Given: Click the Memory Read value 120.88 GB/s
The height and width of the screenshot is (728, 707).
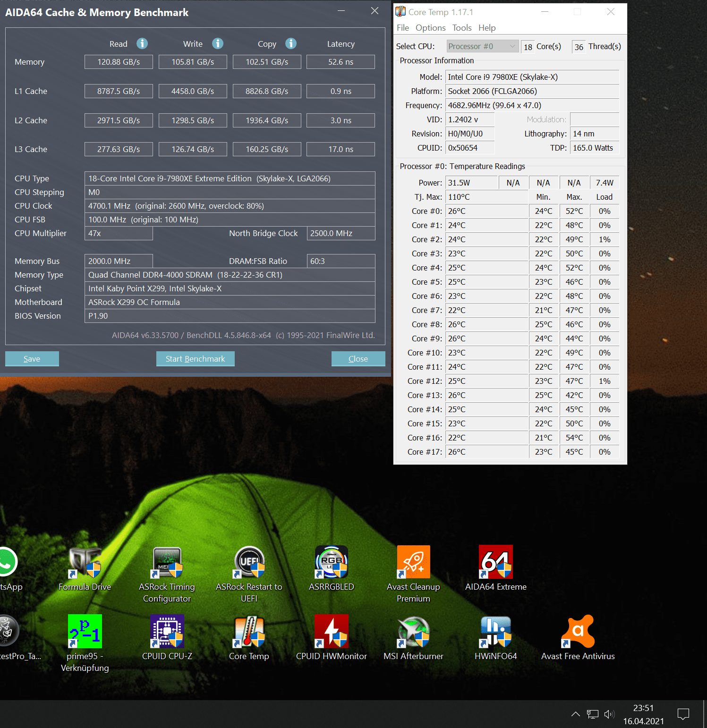Looking at the screenshot, I should [119, 62].
